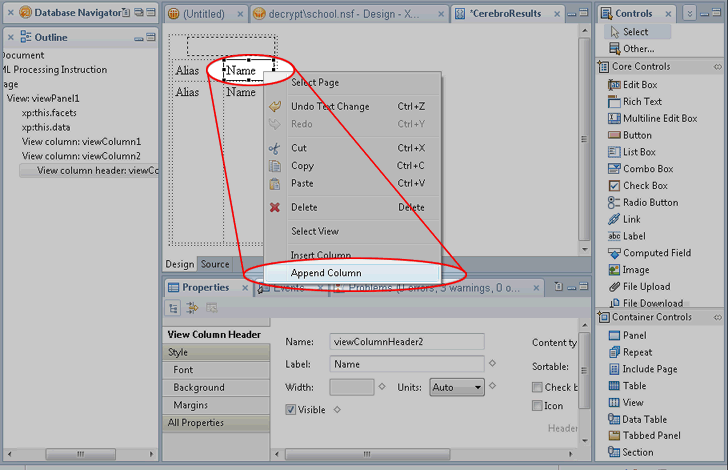Pick the Repeat container control

630,352
